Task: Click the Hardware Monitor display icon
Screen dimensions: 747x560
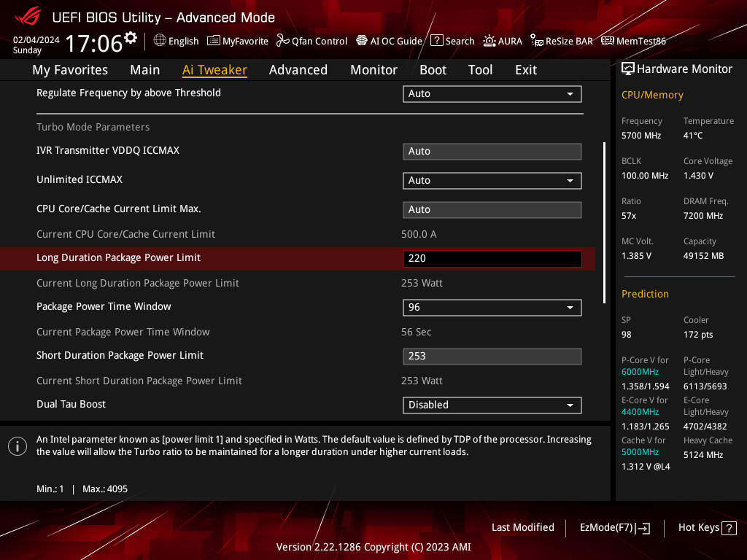Action: [x=628, y=69]
